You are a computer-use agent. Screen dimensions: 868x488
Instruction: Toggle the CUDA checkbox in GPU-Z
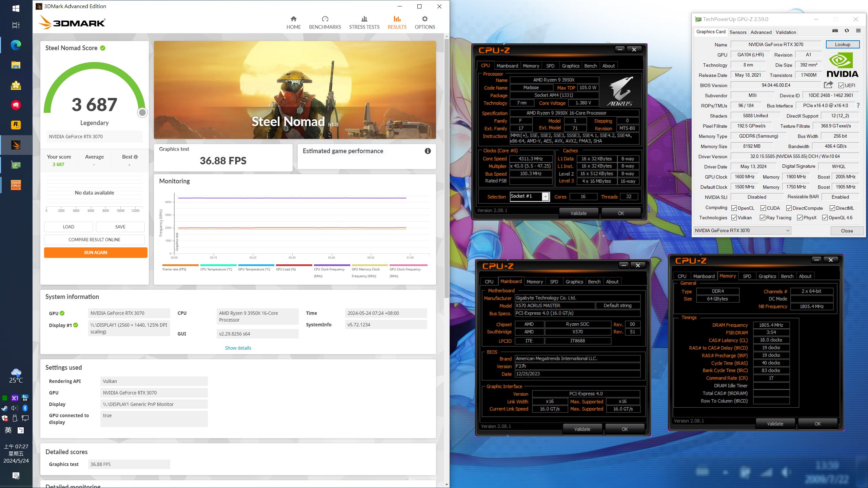pyautogui.click(x=763, y=208)
